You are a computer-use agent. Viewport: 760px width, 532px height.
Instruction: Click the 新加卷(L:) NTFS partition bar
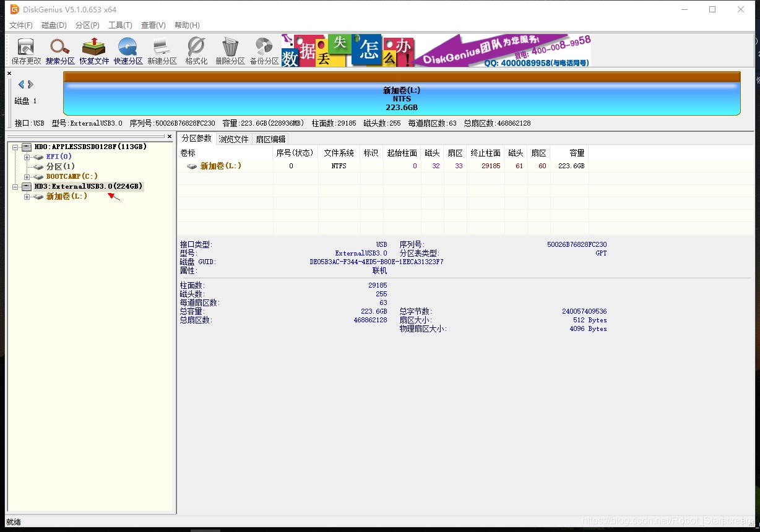coord(402,93)
